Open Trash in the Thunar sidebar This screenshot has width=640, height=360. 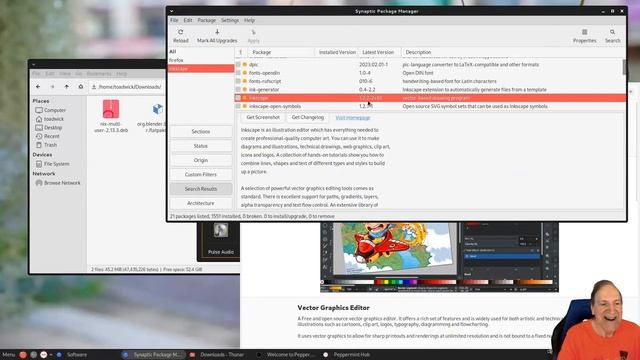pyautogui.click(x=47, y=145)
